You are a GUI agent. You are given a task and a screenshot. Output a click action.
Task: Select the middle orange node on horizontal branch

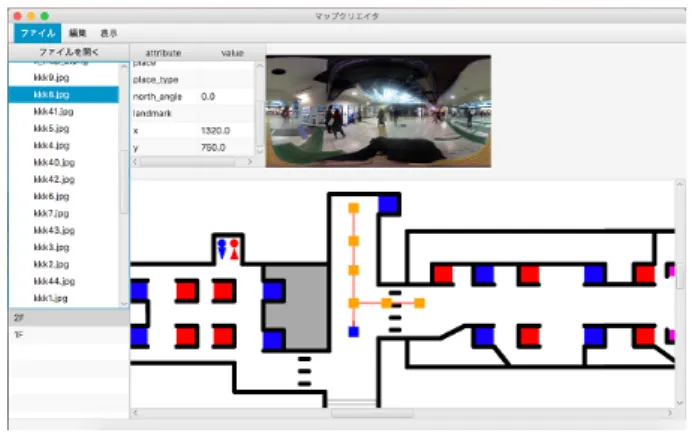pyautogui.click(x=387, y=303)
